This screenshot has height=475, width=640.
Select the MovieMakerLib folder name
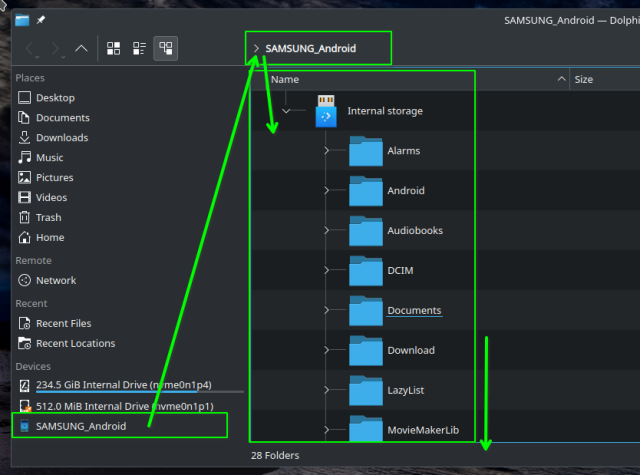click(423, 430)
